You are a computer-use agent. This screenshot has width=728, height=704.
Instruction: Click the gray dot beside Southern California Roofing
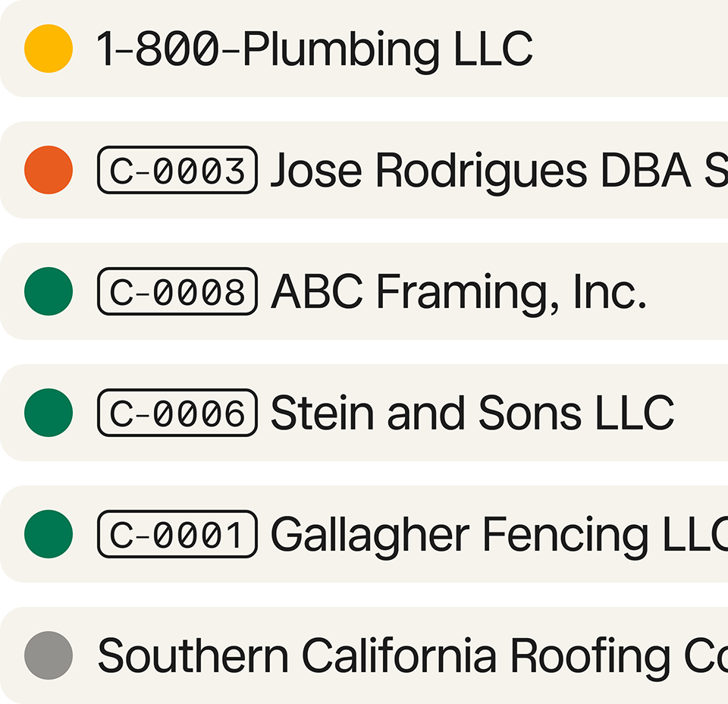[49, 655]
